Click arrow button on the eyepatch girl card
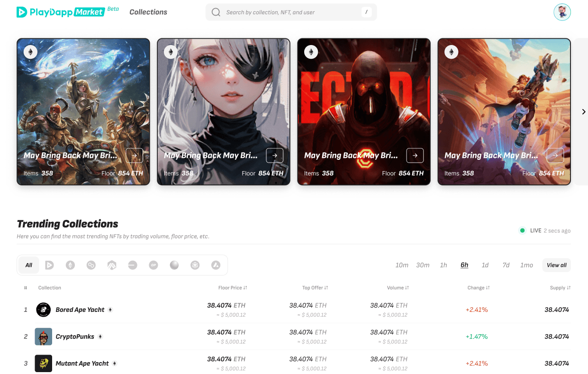This screenshot has height=374, width=588. pos(274,155)
